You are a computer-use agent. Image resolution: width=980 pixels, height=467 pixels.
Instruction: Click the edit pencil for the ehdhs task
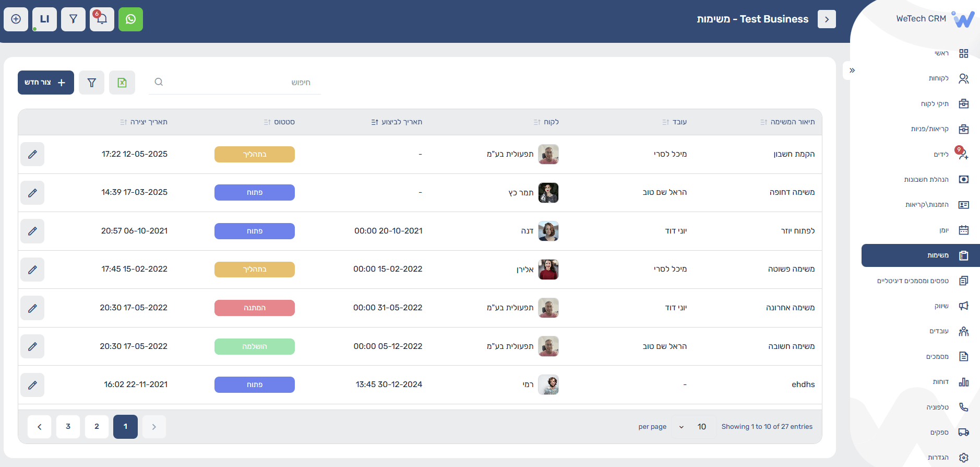32,385
